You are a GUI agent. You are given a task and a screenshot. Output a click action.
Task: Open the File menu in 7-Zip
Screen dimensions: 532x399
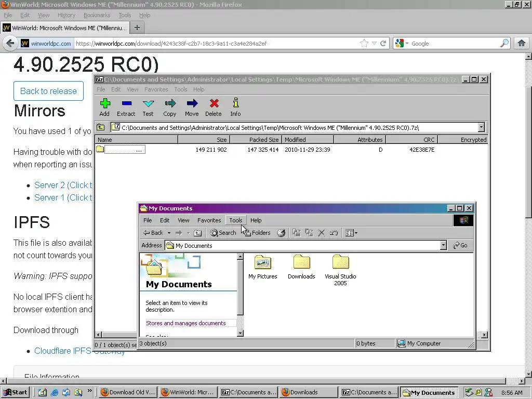(x=101, y=89)
